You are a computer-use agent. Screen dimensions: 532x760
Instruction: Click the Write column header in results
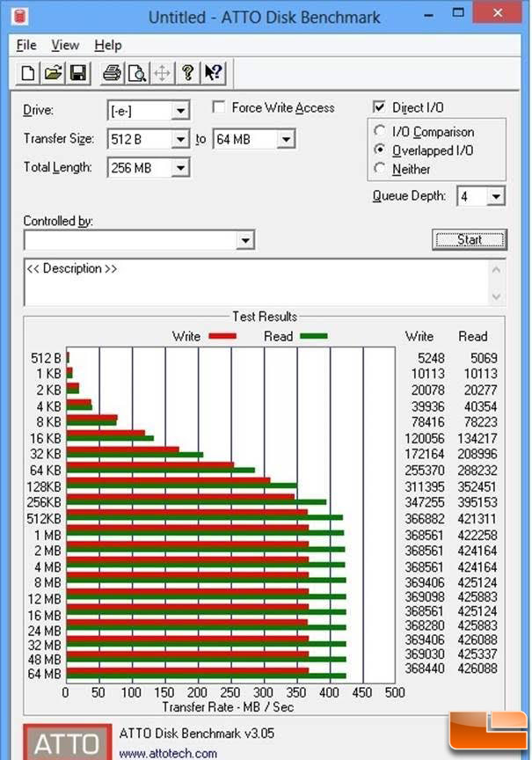point(419,336)
